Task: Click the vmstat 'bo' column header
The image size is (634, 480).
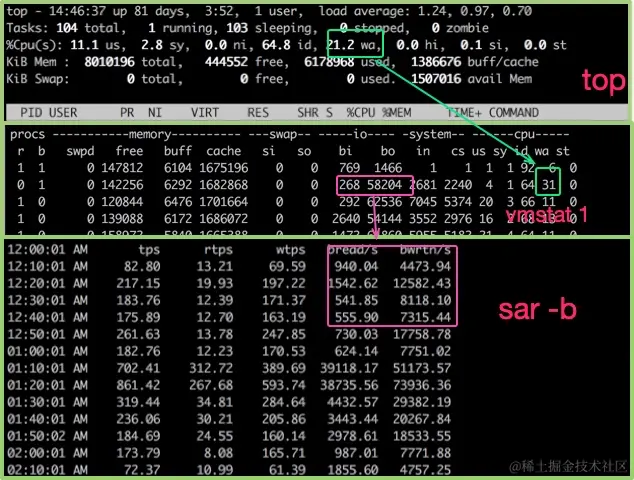Action: (x=388, y=151)
